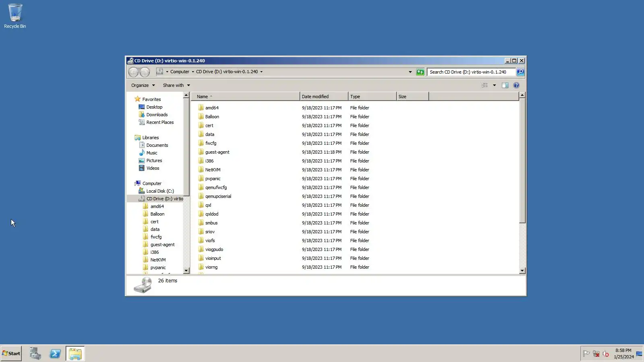Click the Downloads icon under Favorites
This screenshot has height=362, width=644.
(x=142, y=114)
